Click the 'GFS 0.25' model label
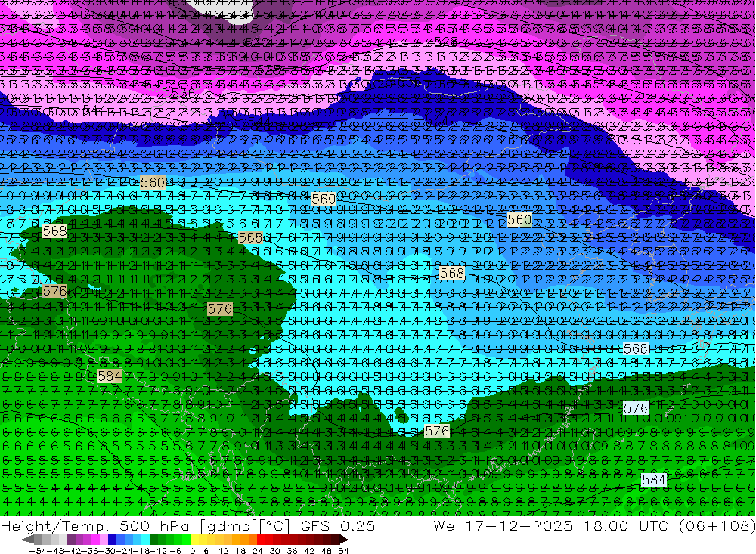The image size is (756, 554). pos(337,526)
